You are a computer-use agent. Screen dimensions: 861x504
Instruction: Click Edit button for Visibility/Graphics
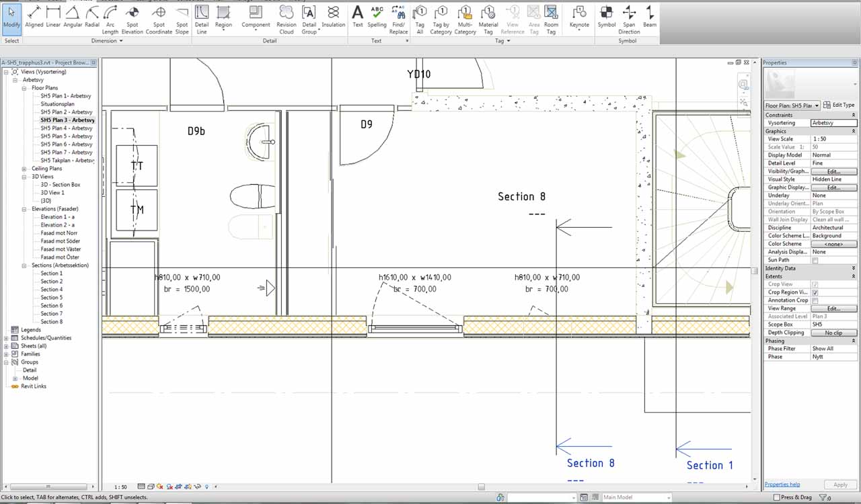833,171
